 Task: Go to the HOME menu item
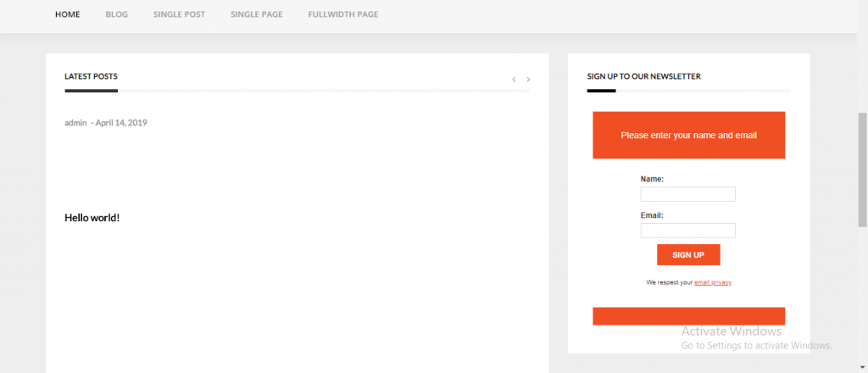(x=68, y=14)
